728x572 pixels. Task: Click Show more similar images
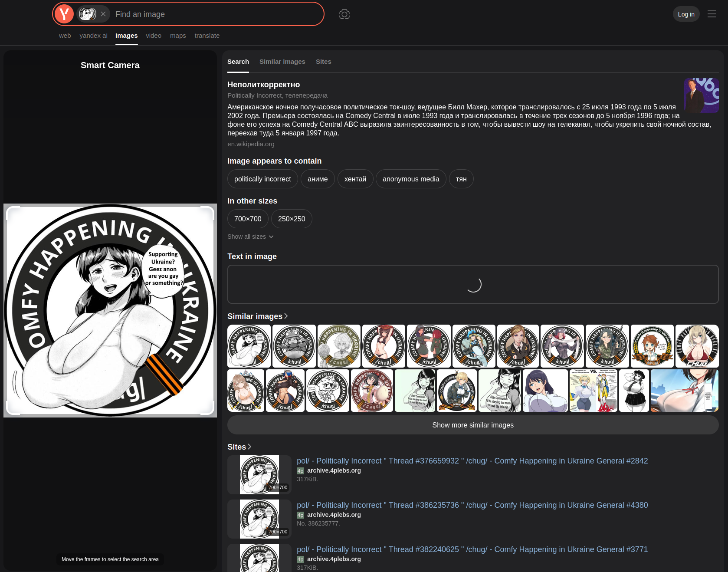[x=473, y=425]
